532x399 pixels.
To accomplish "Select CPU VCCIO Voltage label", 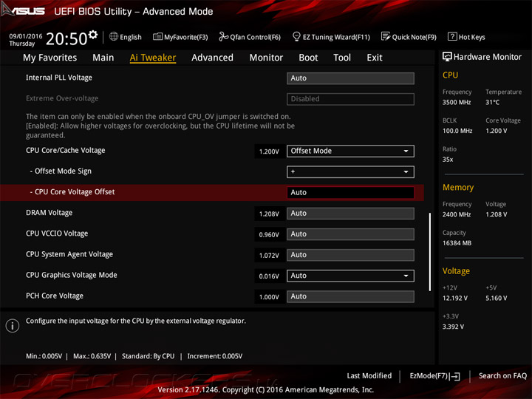I will (x=57, y=233).
